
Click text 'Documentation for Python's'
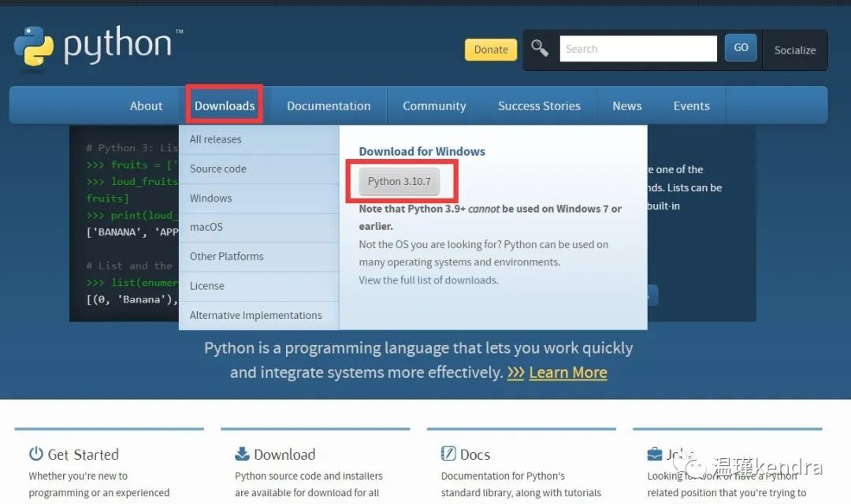pyautogui.click(x=503, y=476)
